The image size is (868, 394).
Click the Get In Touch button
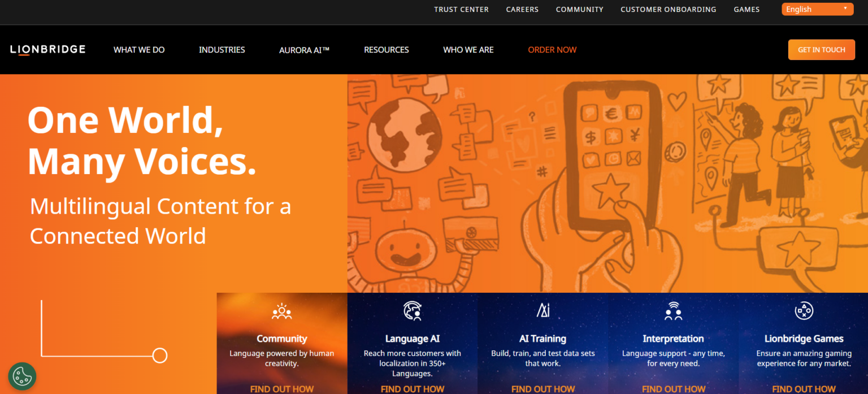(x=821, y=50)
